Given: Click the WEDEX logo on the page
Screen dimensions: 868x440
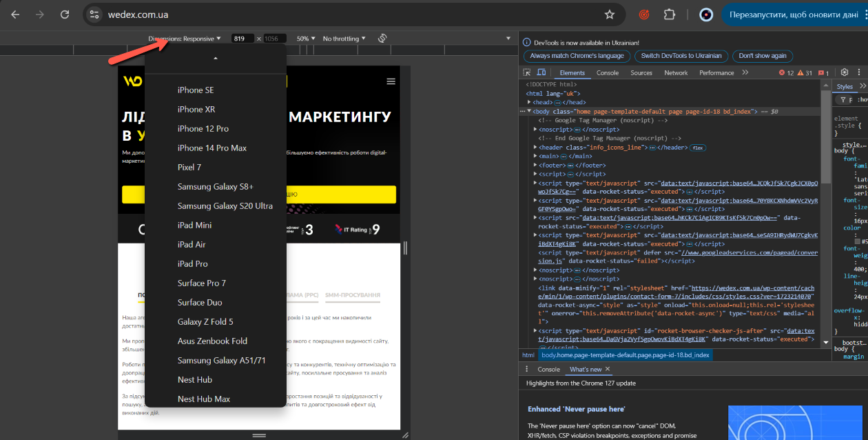Looking at the screenshot, I should [133, 81].
